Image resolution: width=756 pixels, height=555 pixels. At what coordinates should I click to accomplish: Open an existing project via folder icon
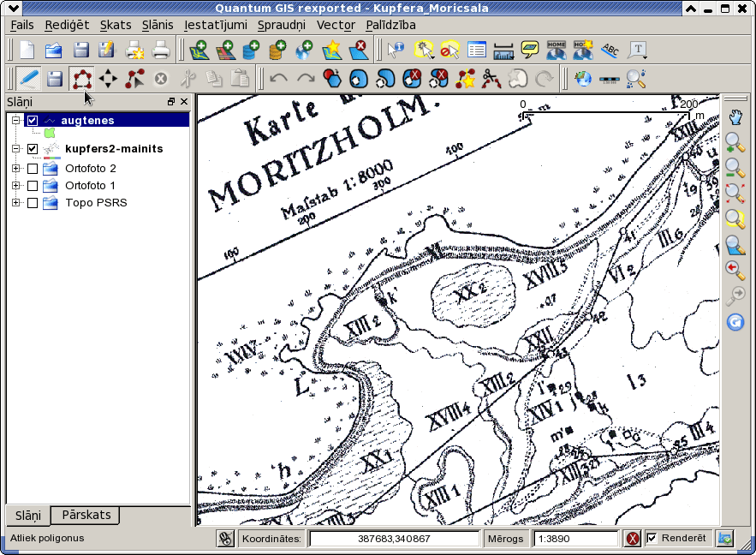54,50
